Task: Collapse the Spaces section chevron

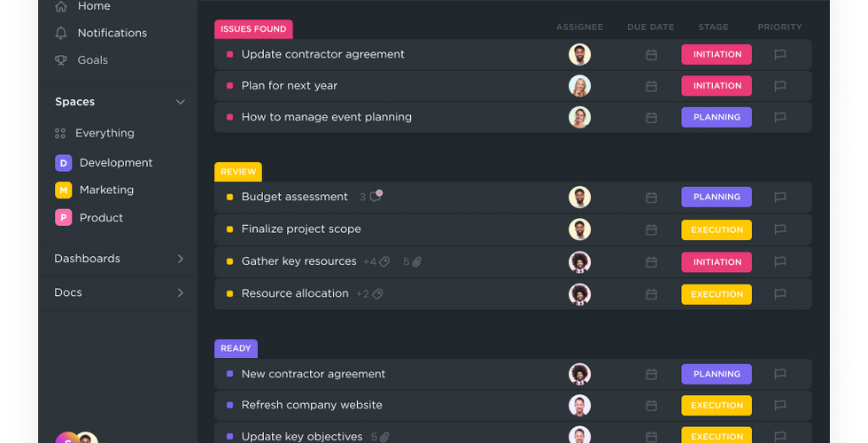Action: click(181, 102)
